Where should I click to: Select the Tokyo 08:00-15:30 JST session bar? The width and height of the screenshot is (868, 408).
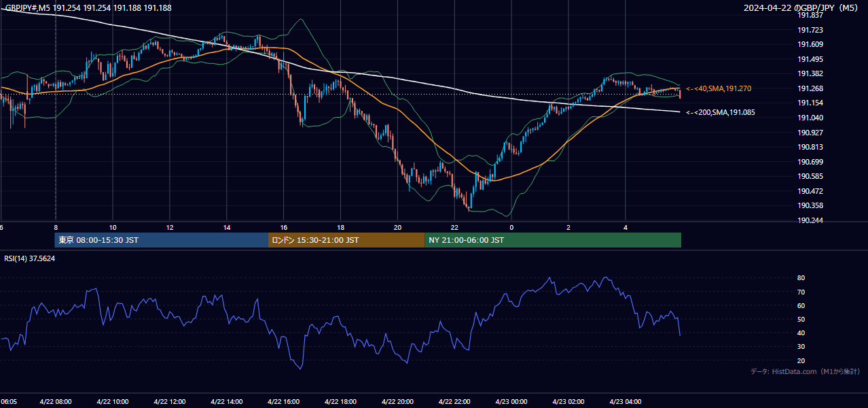162,240
